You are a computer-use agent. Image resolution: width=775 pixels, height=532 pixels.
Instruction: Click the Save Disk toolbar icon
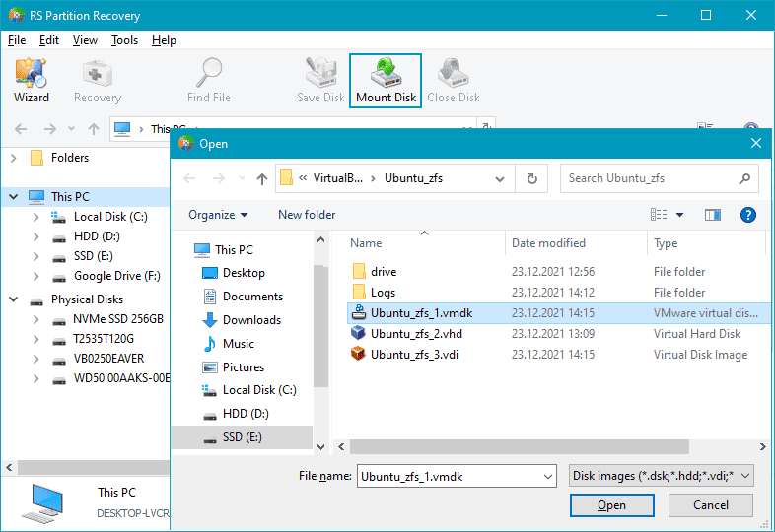pos(320,81)
